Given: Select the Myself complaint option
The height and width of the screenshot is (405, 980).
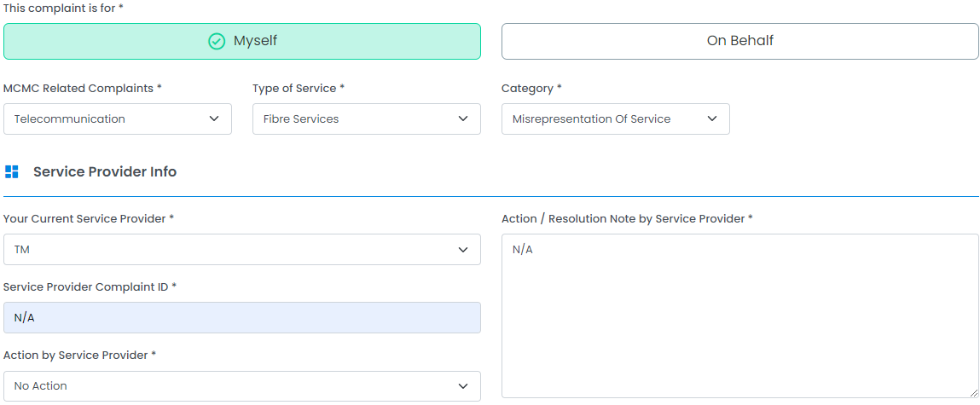Looking at the screenshot, I should 242,41.
